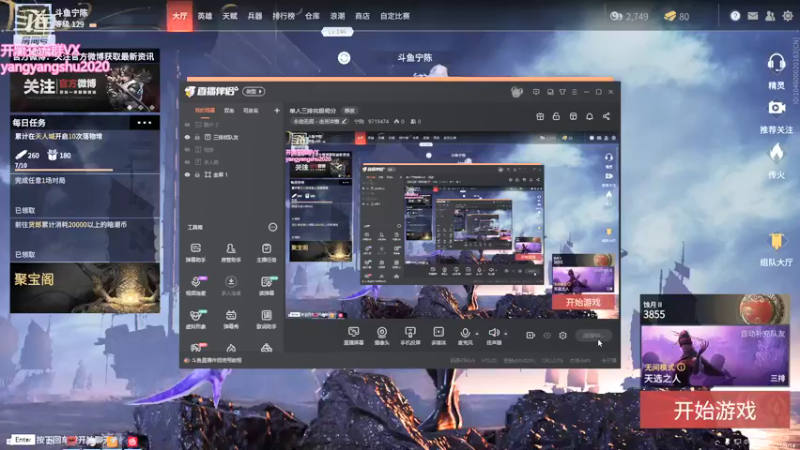This screenshot has width=800, height=450.
Task: Collapse the 工具箱 toolbox with the round button
Action: pyautogui.click(x=273, y=227)
